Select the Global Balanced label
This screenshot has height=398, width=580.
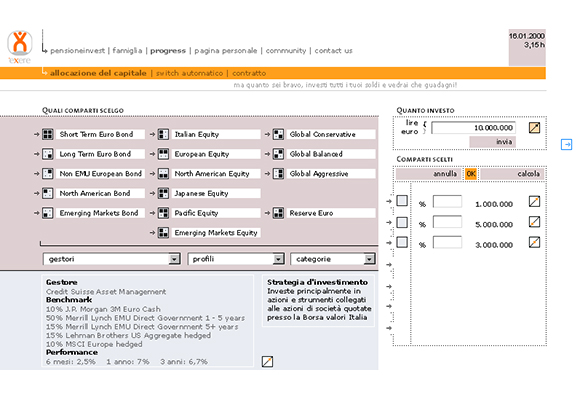[x=331, y=154]
